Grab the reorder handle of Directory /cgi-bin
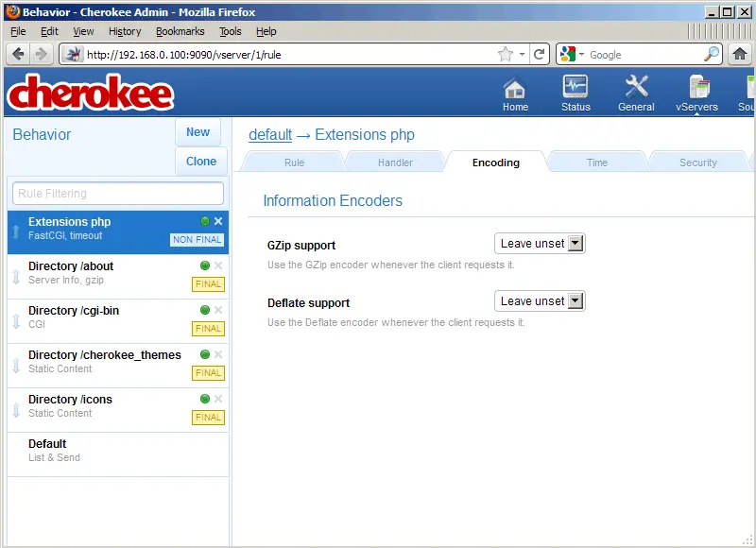Screen dimensions: 756x548 [x=16, y=321]
